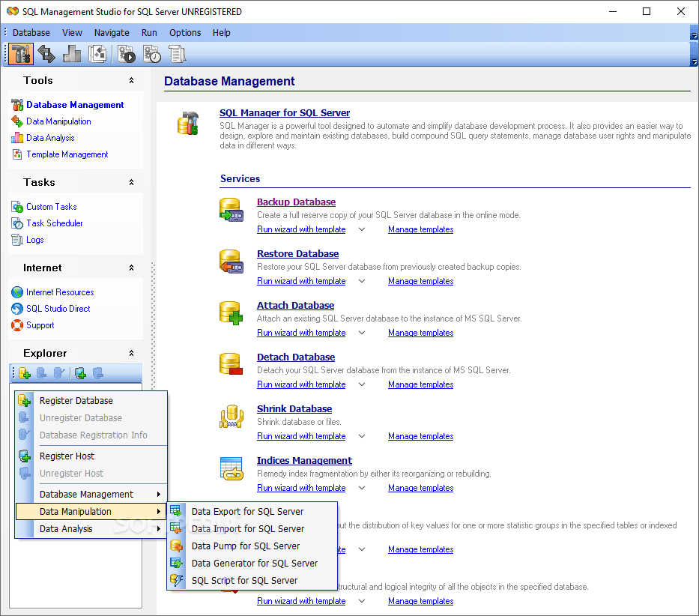
Task: Click Manage templates beside Shrink Database
Action: pyautogui.click(x=420, y=435)
